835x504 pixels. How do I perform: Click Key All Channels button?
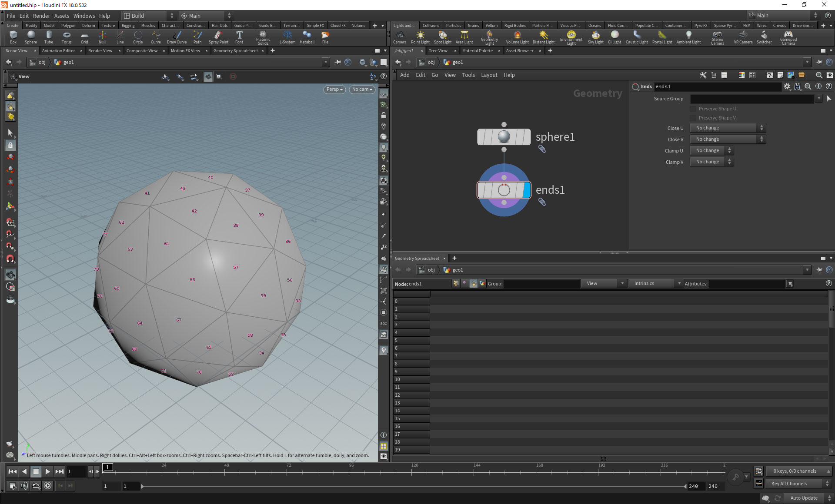click(x=797, y=484)
